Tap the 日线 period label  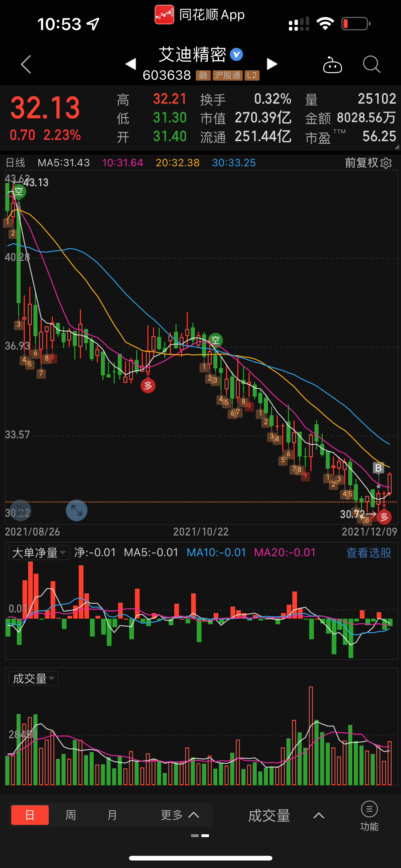point(16,163)
